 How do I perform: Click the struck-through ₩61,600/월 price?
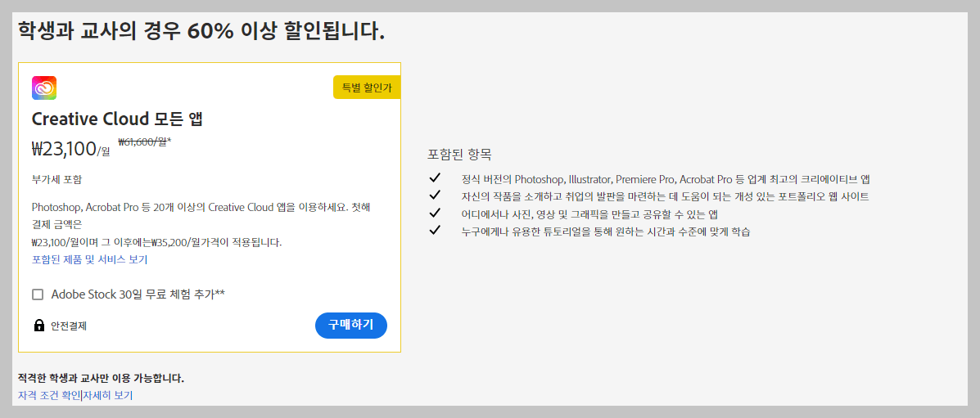[144, 142]
